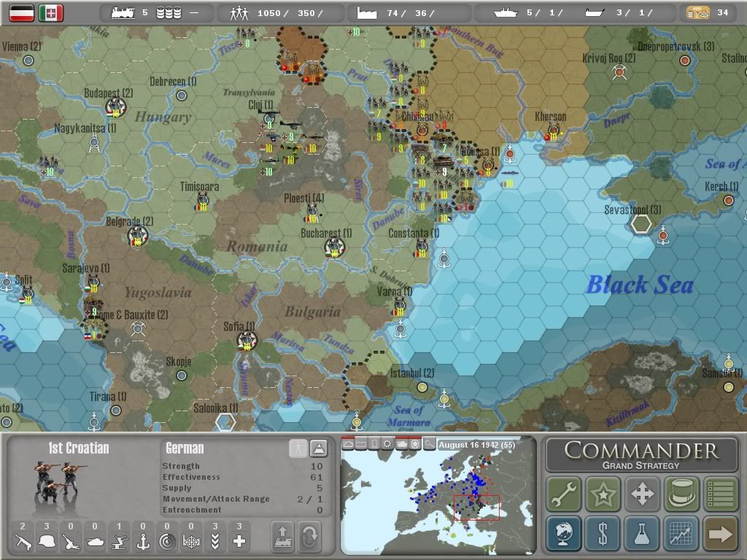Select the unit at Constanta
This screenshot has width=747, height=560.
pos(422,248)
